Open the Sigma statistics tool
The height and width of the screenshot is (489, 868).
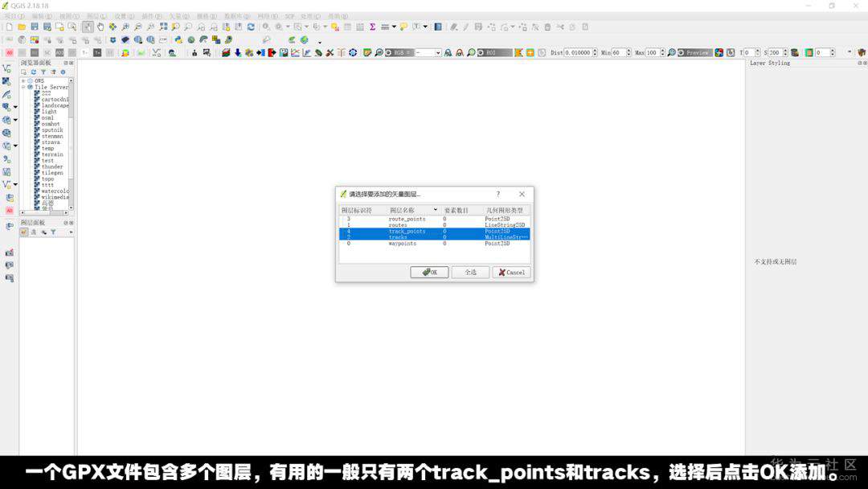(373, 27)
